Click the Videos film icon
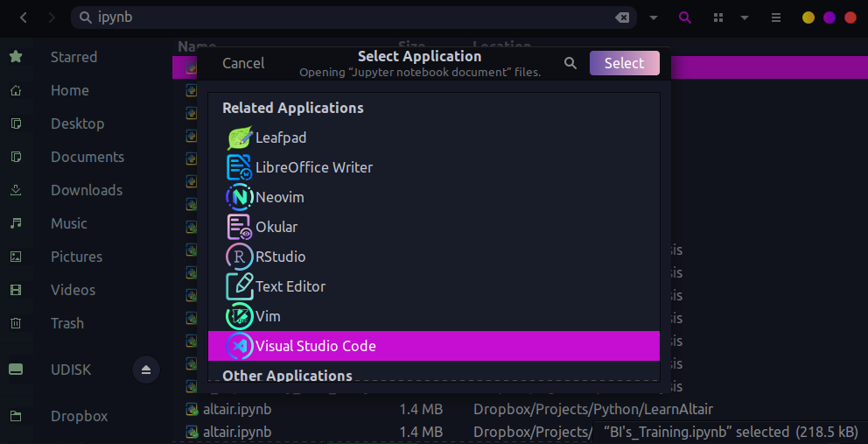The image size is (868, 444). point(16,290)
